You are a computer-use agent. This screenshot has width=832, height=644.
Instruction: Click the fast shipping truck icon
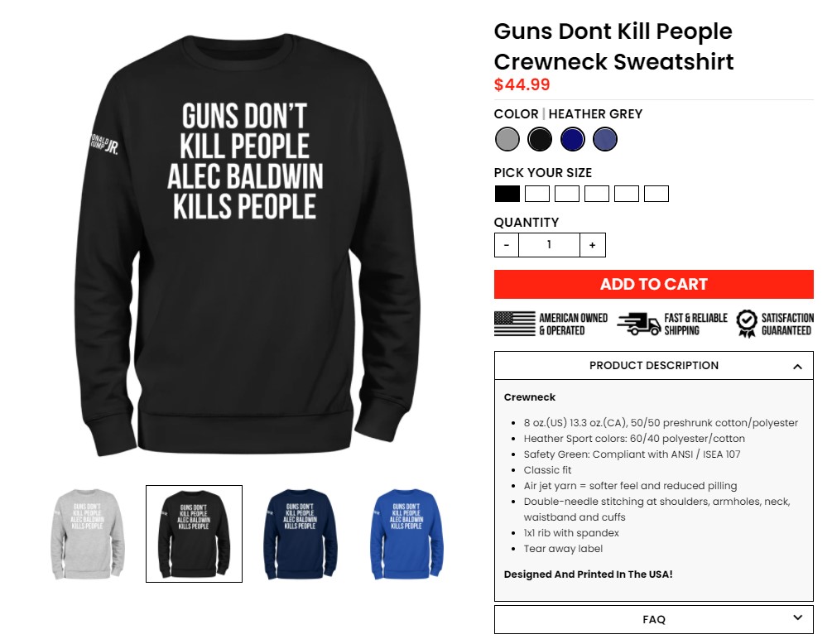click(639, 324)
